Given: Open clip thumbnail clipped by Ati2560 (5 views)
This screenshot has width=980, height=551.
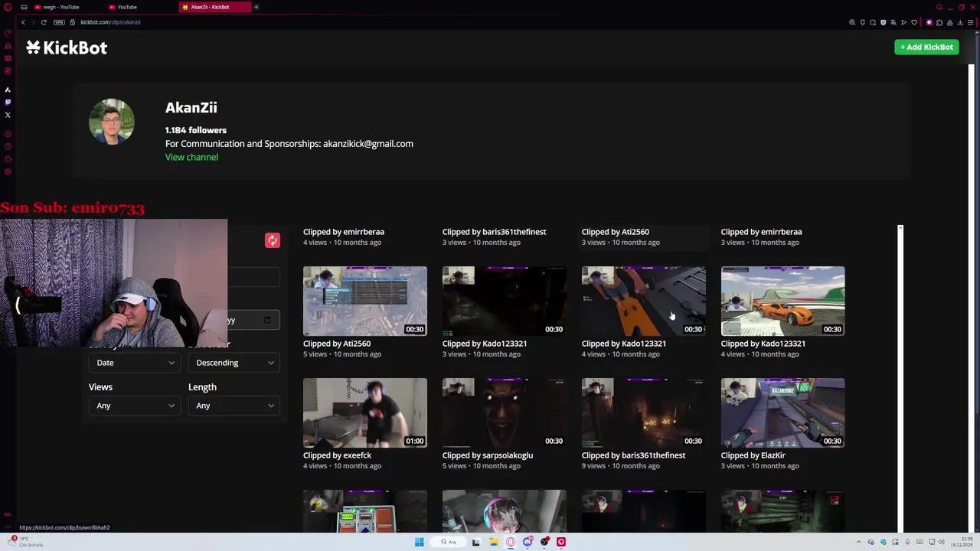Looking at the screenshot, I should [x=364, y=301].
